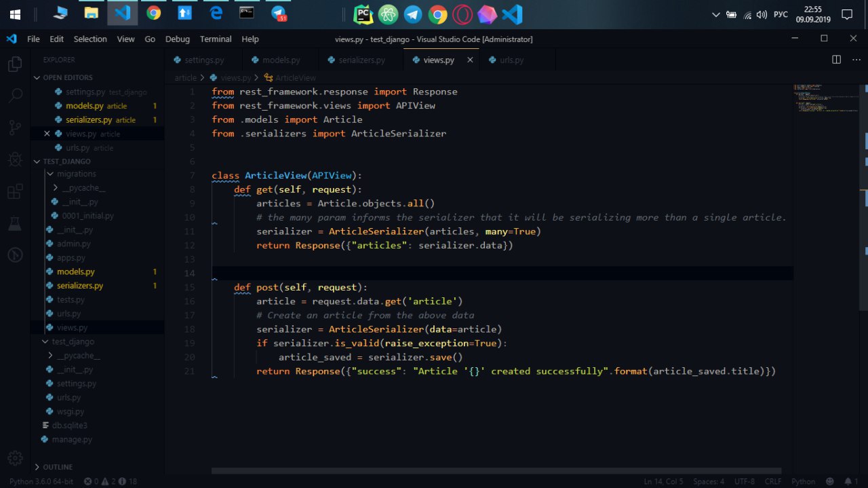Open the Explorer view in activity bar
Screen dimensions: 868x488
14,64
